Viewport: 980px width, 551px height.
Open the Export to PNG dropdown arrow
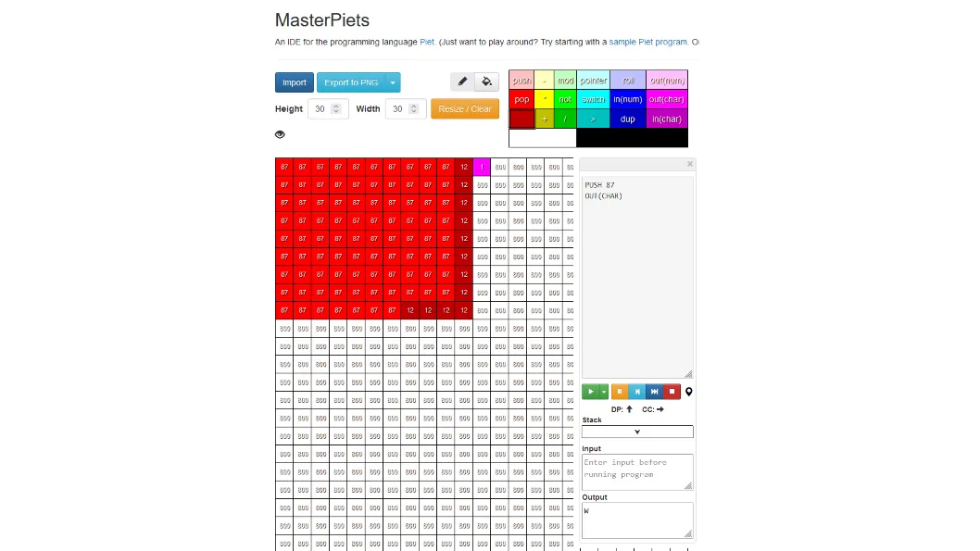[393, 82]
